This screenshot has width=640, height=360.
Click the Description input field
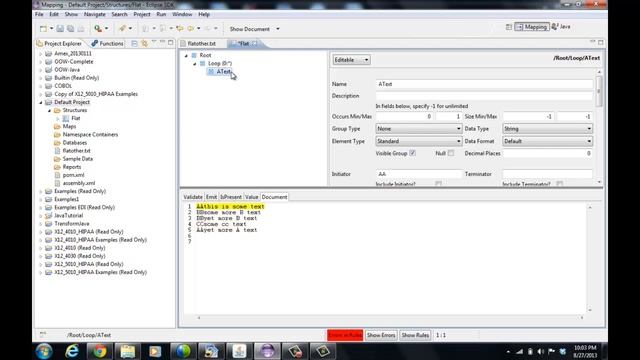coord(484,96)
